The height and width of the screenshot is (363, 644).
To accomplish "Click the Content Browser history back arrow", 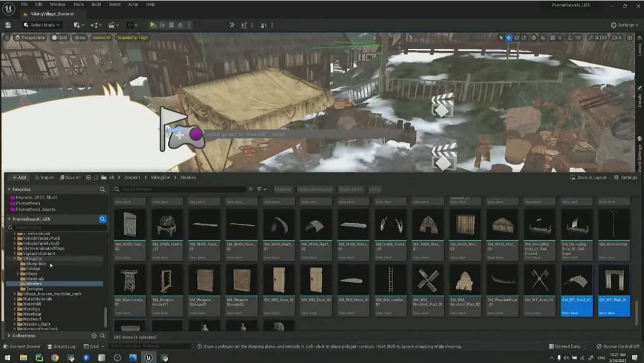I will click(x=88, y=177).
